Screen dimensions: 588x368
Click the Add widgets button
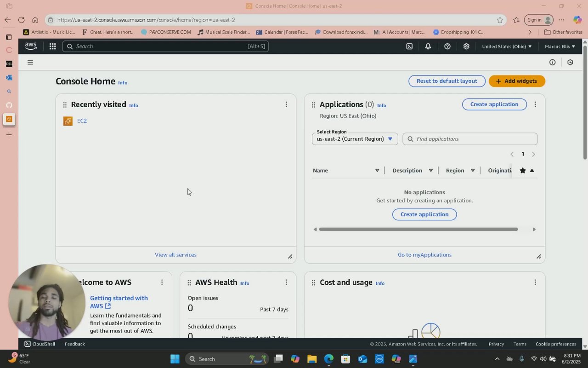(x=517, y=81)
